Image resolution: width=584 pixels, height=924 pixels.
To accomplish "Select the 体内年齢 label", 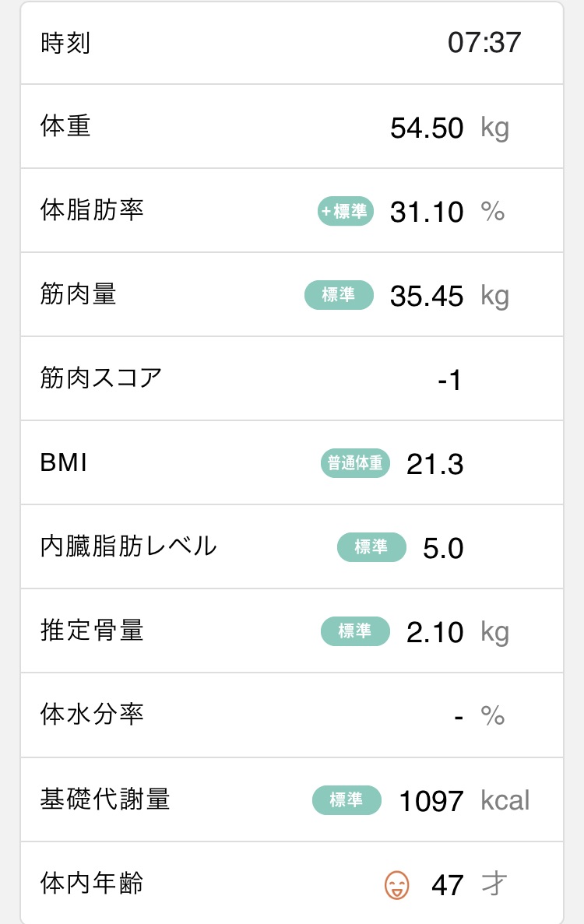I will (x=92, y=883).
